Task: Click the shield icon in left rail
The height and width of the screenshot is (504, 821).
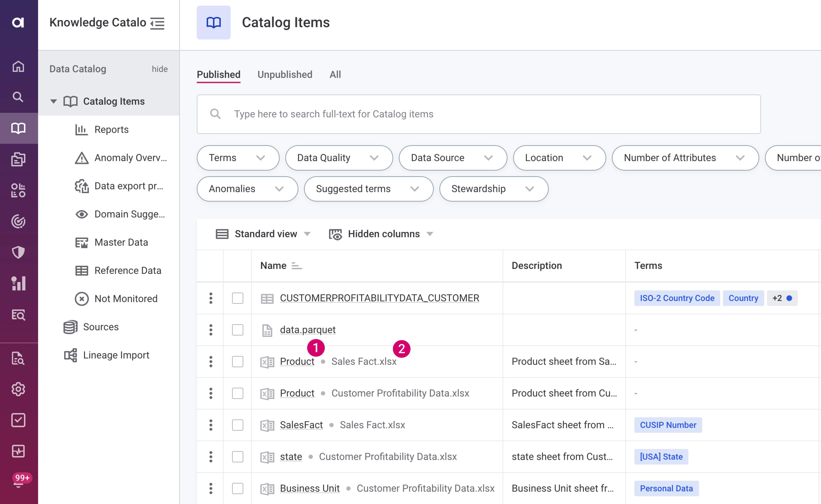Action: [x=18, y=252]
